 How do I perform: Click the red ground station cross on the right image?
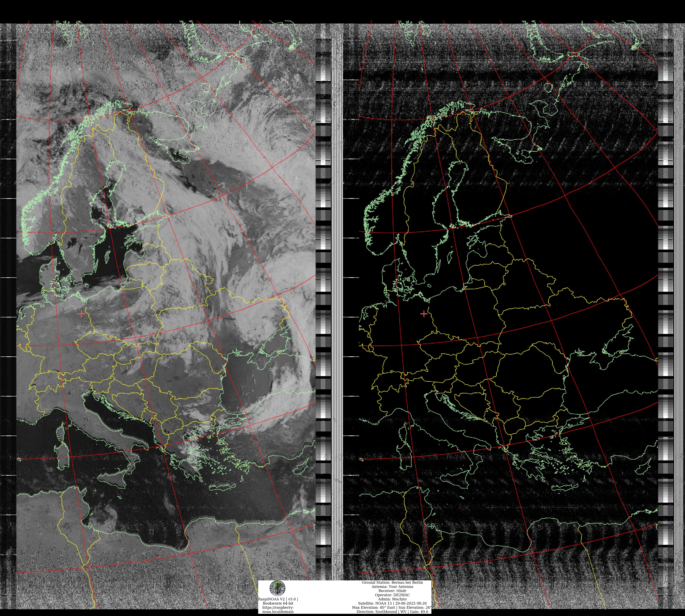(424, 314)
